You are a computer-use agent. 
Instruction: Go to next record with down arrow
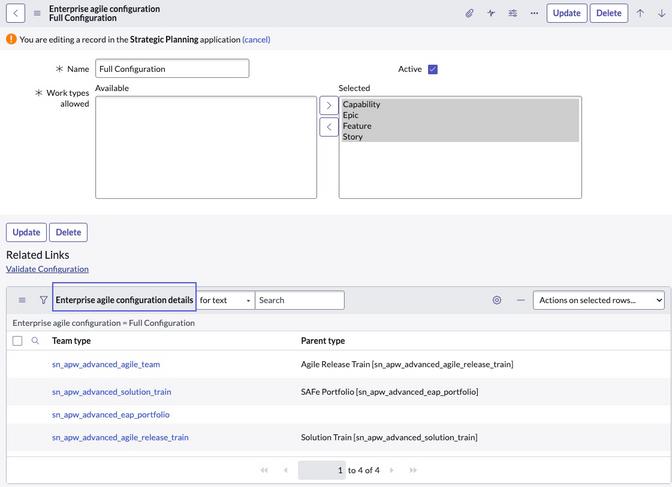[x=661, y=13]
